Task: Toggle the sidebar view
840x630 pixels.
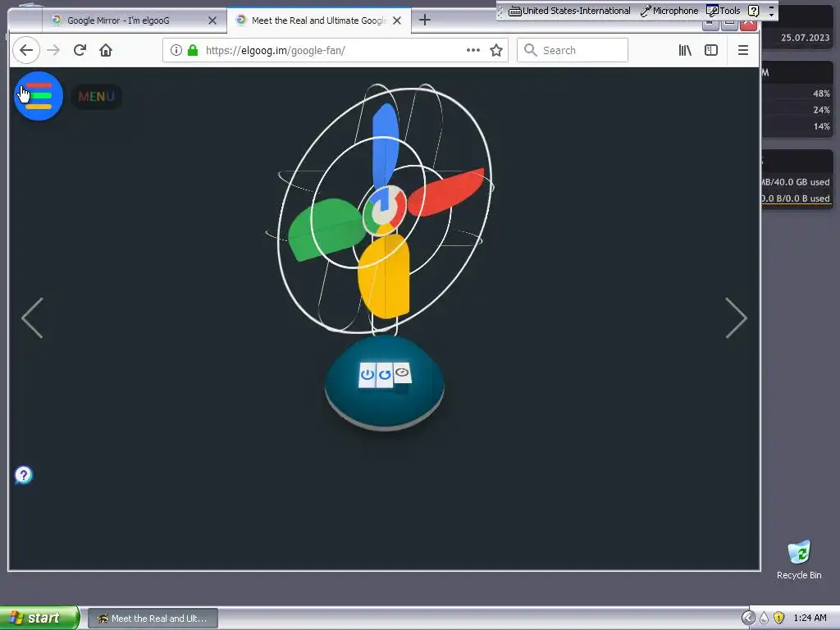Action: pyautogui.click(x=711, y=50)
